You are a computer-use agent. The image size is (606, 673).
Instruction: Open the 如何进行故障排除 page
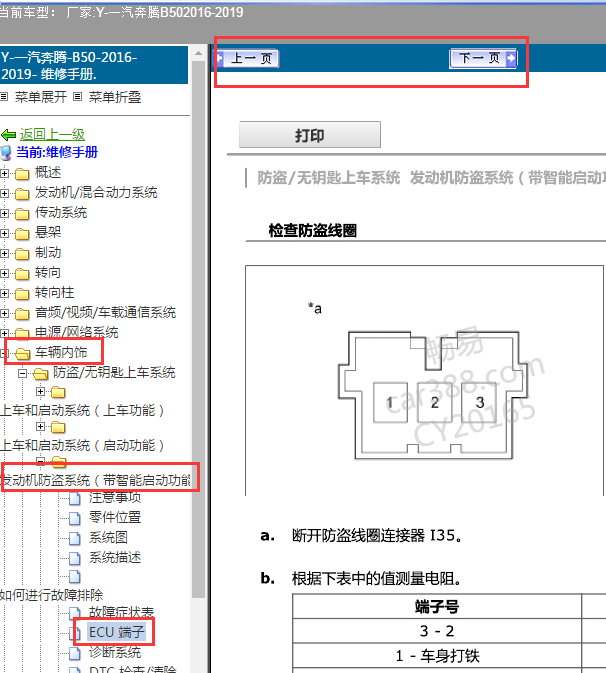pyautogui.click(x=52, y=595)
